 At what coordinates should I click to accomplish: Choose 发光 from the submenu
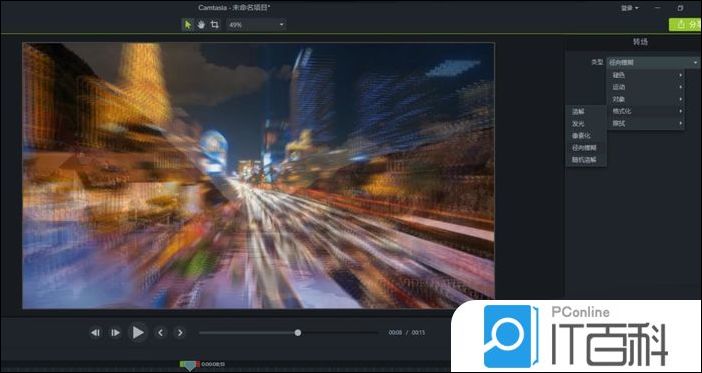(x=586, y=124)
